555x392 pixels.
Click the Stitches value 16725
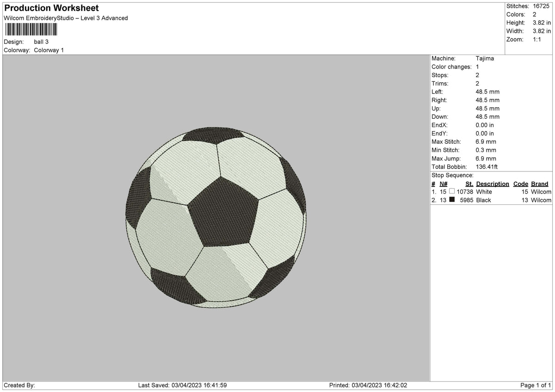(541, 6)
